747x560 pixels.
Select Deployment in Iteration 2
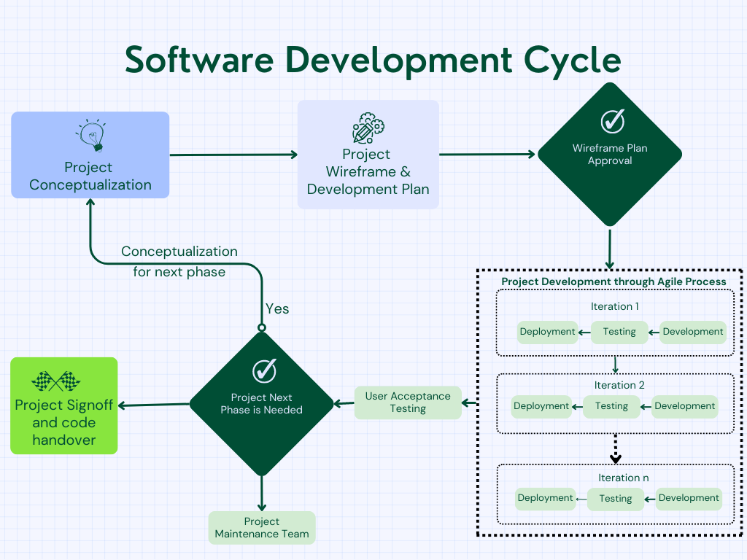pyautogui.click(x=541, y=406)
